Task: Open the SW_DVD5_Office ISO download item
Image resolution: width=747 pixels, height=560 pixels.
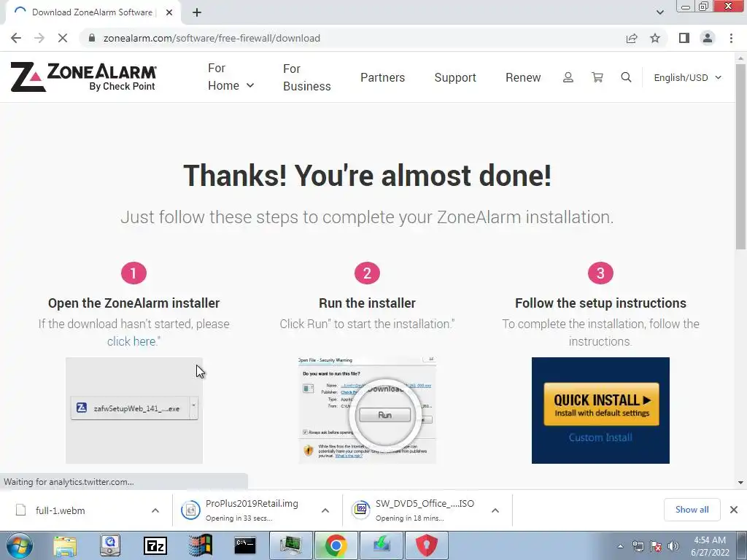Action: [425, 510]
